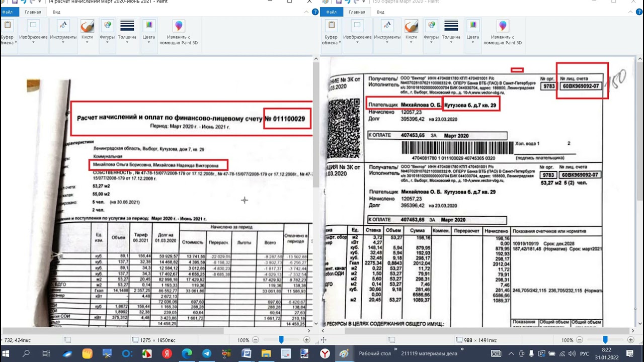The image size is (644, 362).
Task: Open Telegram from the taskbar
Action: (207, 354)
